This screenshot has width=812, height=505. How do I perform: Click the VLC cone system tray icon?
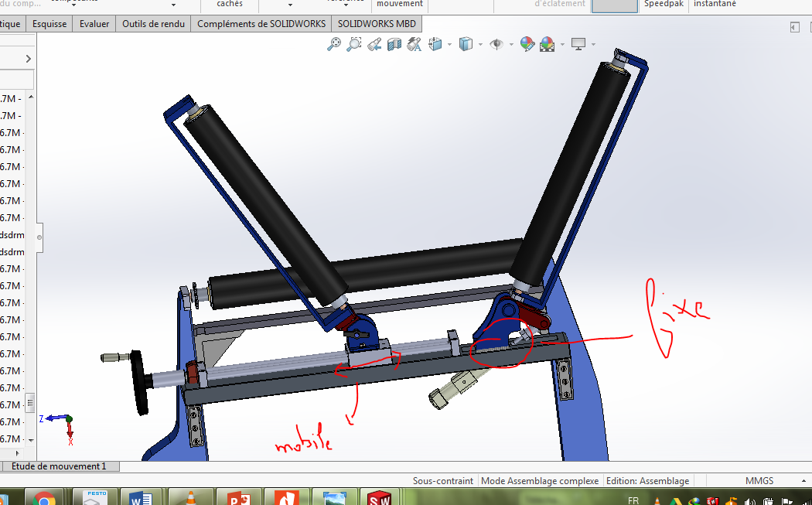[657, 501]
